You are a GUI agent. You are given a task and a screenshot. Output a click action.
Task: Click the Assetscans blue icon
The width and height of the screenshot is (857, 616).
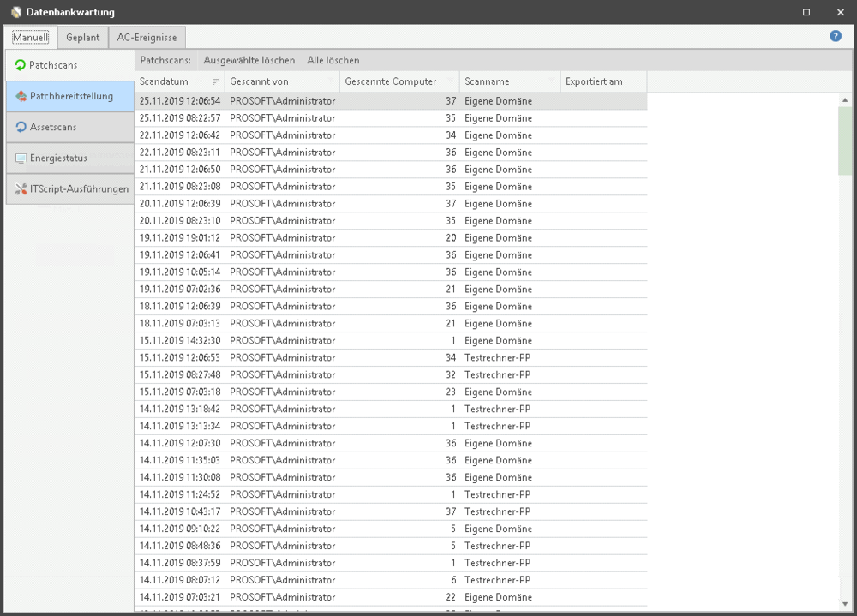click(x=21, y=127)
